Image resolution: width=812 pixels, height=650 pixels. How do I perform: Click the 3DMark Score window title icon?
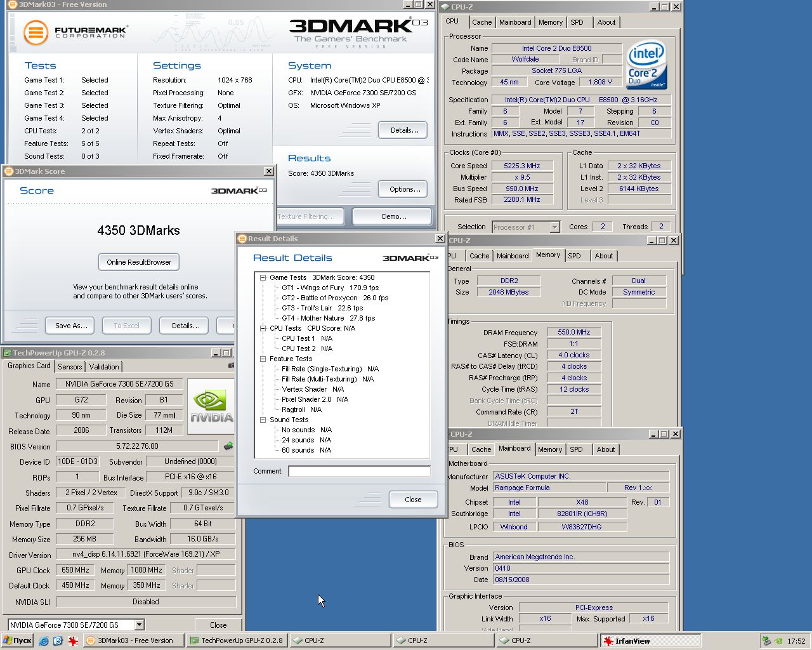pyautogui.click(x=9, y=171)
